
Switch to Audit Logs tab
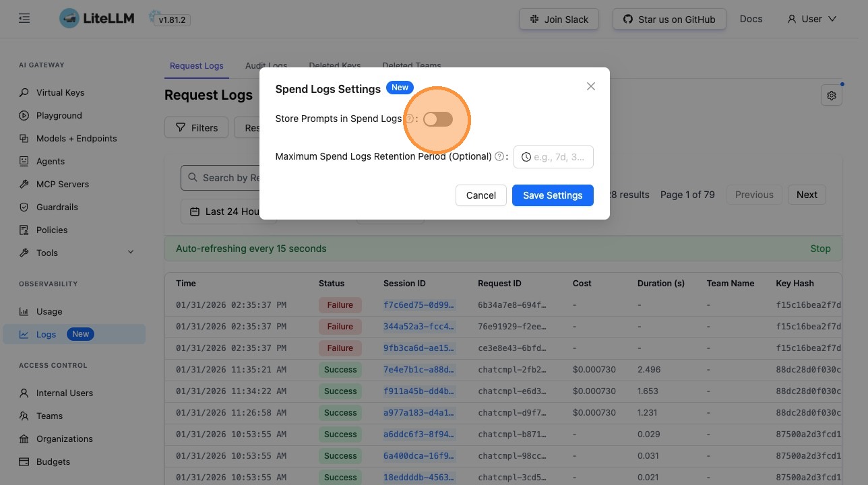pyautogui.click(x=266, y=65)
